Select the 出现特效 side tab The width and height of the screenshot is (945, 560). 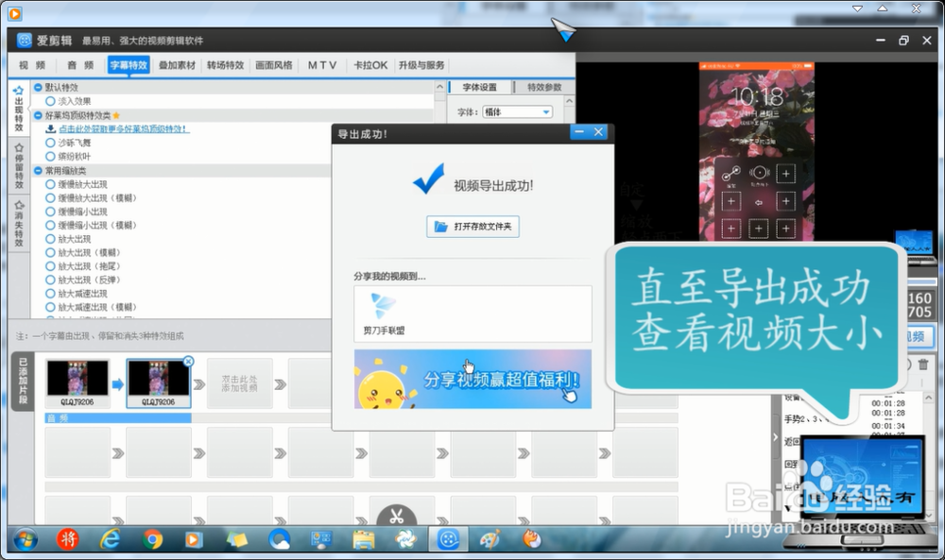tap(19, 109)
